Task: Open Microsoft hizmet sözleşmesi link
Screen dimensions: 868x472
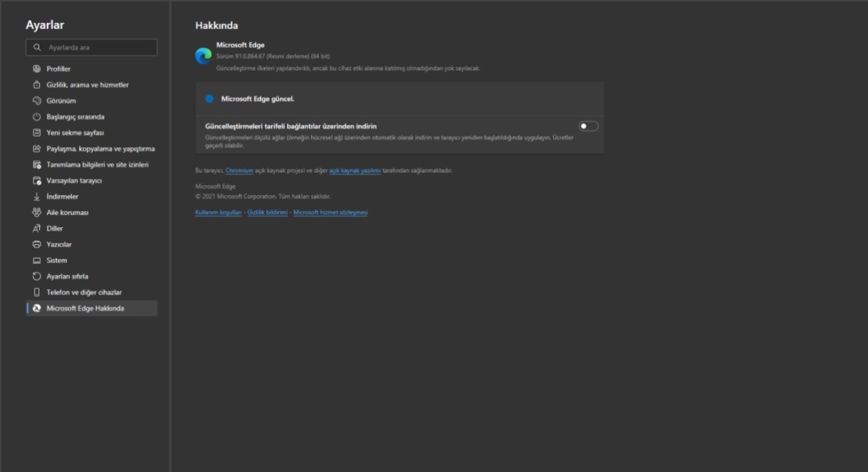Action: [330, 212]
